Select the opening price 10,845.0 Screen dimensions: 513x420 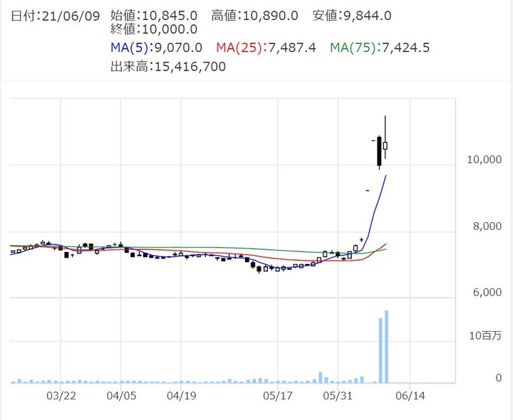(x=170, y=16)
